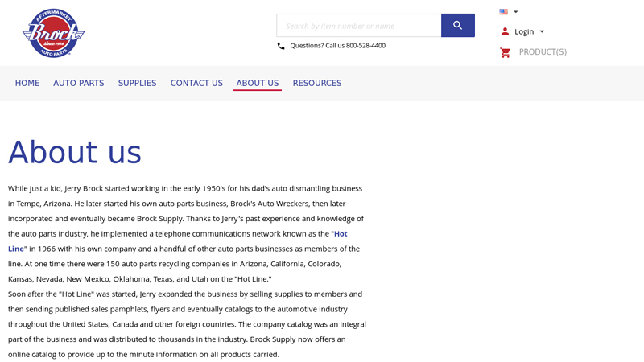Viewport: 644px width, 362px height.
Task: Open the AUTO PARTS menu
Action: (x=79, y=83)
